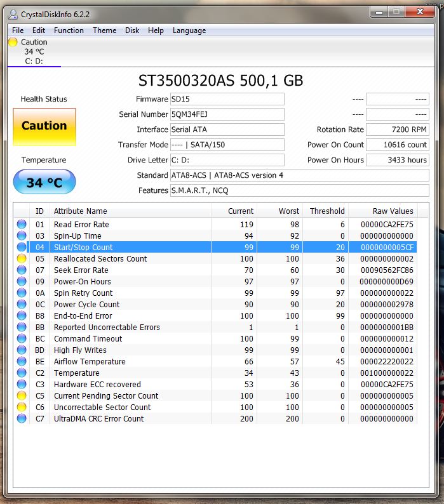Click blue status icon for End-to-End Error

click(x=22, y=315)
